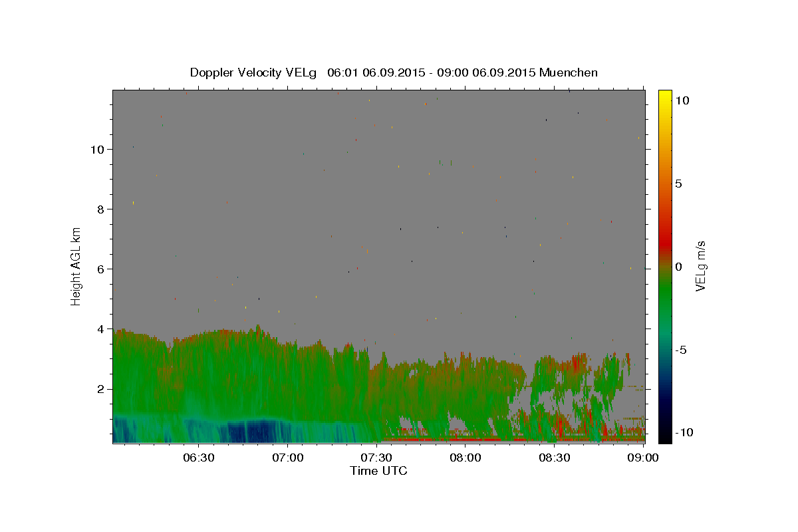Click the height axis label 4

pyautogui.click(x=100, y=329)
